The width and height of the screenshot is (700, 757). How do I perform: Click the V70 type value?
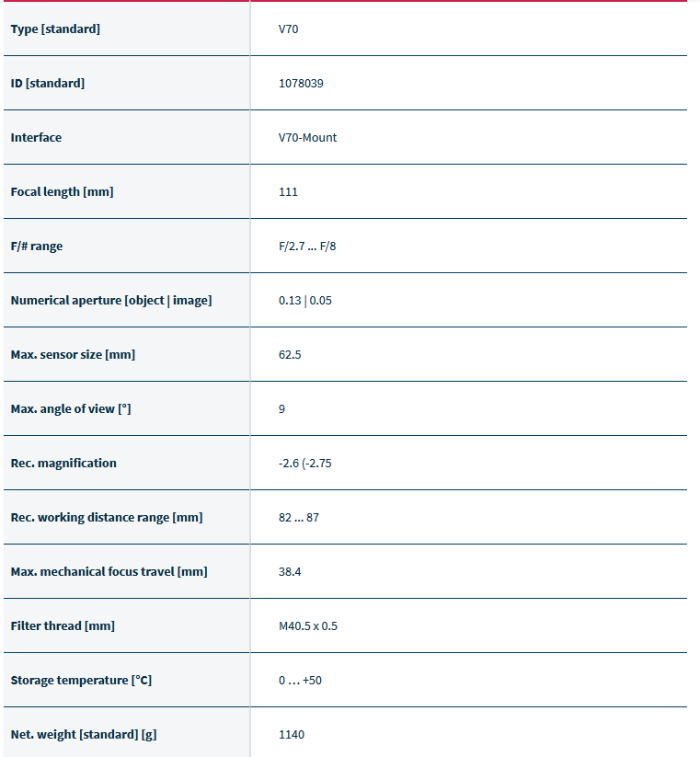(288, 29)
